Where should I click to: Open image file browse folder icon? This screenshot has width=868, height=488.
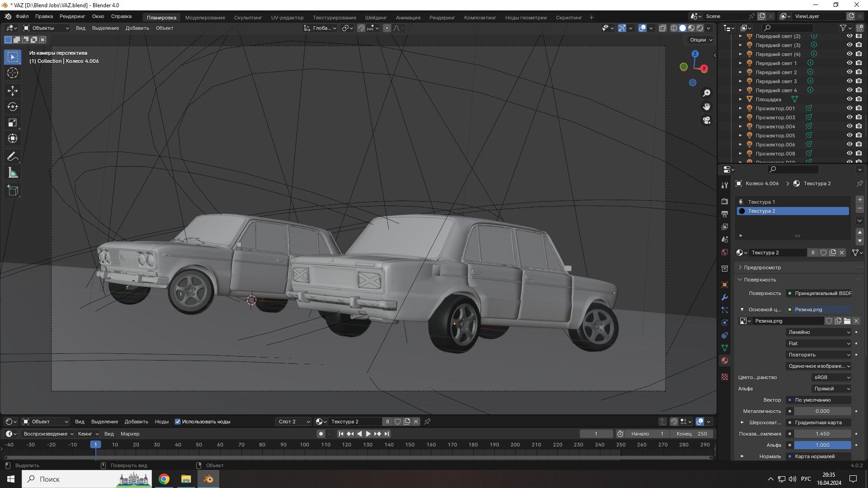click(x=847, y=321)
